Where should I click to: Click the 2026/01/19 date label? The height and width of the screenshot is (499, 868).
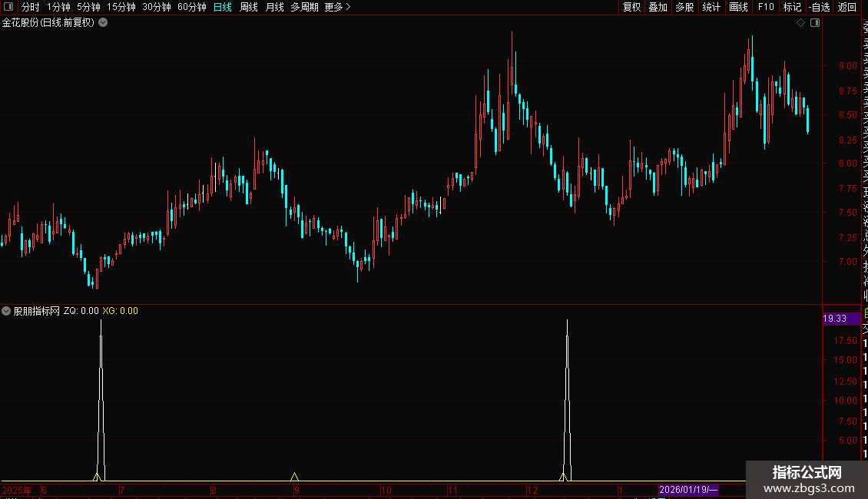tap(689, 490)
